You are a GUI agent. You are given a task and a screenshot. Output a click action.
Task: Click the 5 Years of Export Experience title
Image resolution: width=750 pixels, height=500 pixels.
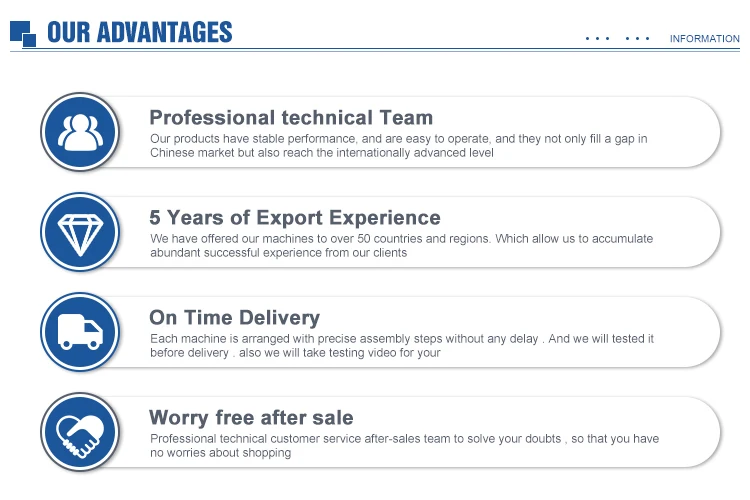295,218
